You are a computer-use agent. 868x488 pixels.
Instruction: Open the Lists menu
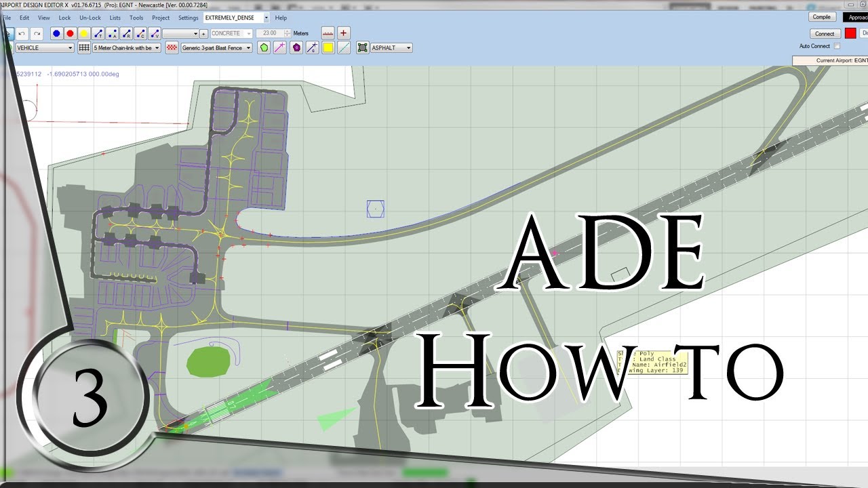tap(115, 18)
